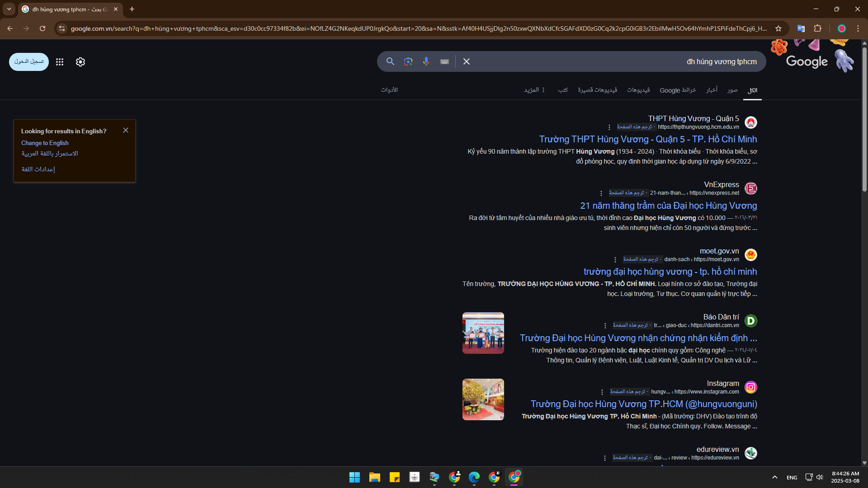Switch to the كتب (Books) tab

pos(563,90)
